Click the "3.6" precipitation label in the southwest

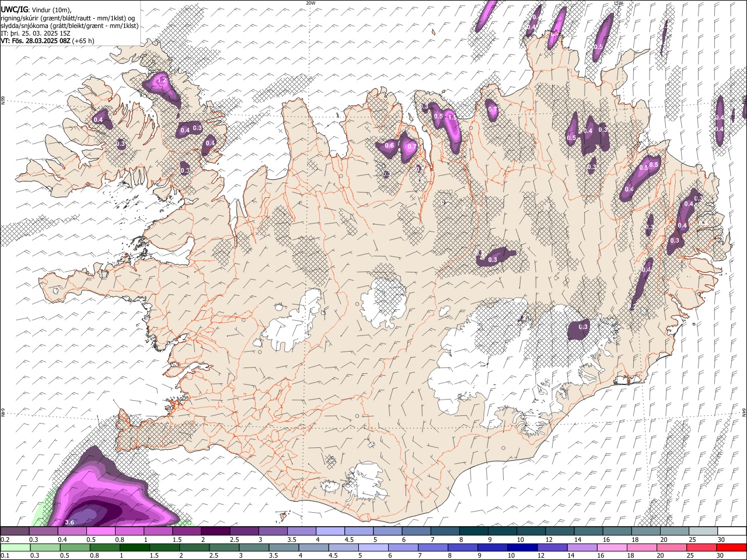69,522
